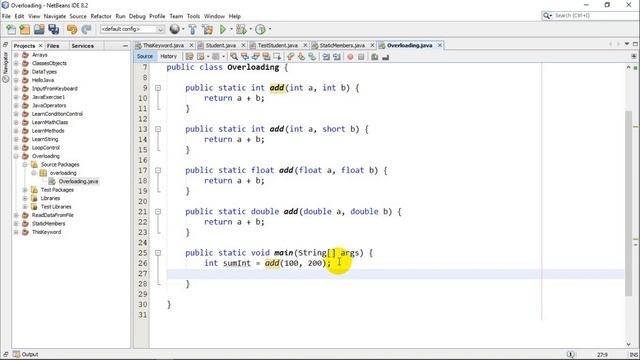Screen dimensions: 640x360
Task: Click the Comment editor toolbar icon
Action: (x=374, y=57)
